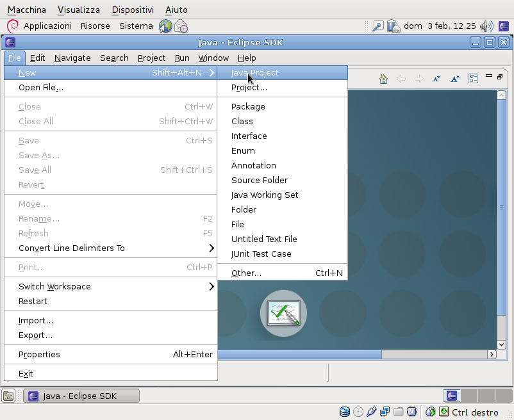Viewport: 514px width, 420px height.
Task: Create a new Interface
Action: tap(282, 136)
